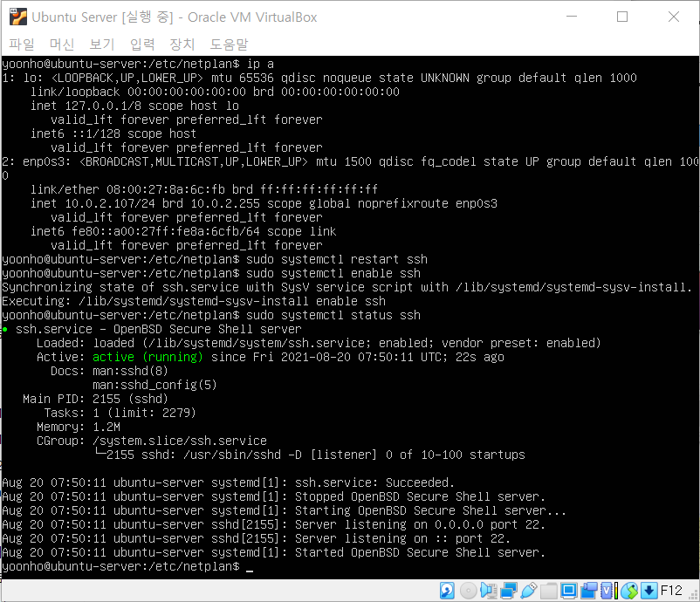Viewport: 700px width, 602px height.
Task: Click the IP address 10.0.2.107/24 text
Action: tap(110, 203)
